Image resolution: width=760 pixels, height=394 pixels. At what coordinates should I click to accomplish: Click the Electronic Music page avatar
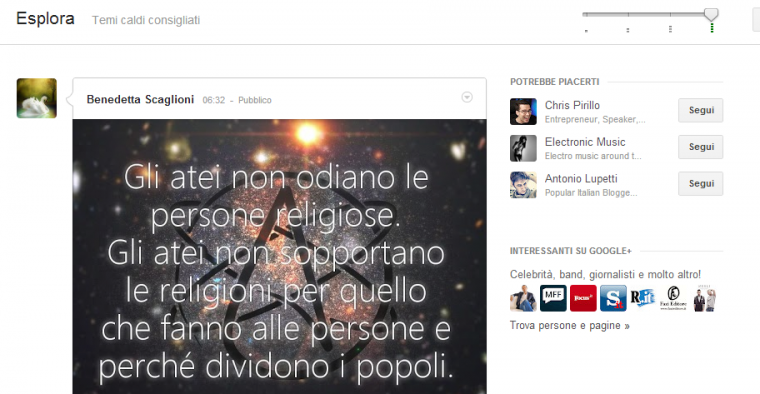coord(523,148)
